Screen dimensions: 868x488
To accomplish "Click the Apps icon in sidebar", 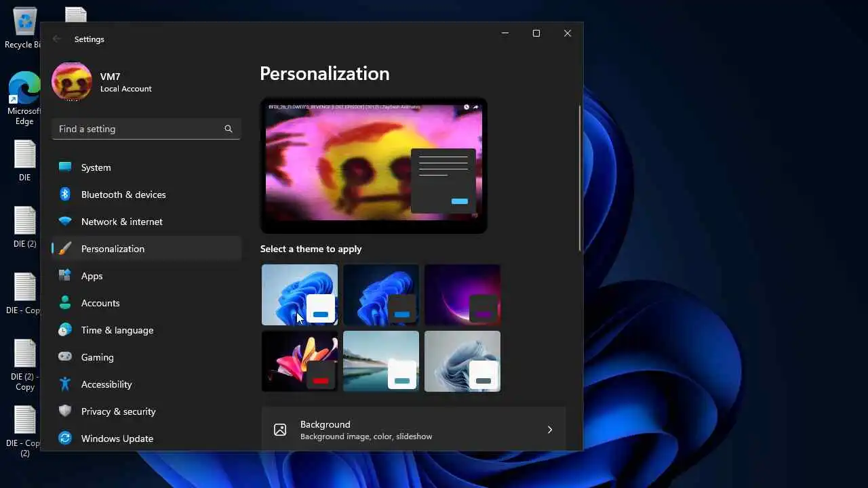I will click(x=65, y=276).
